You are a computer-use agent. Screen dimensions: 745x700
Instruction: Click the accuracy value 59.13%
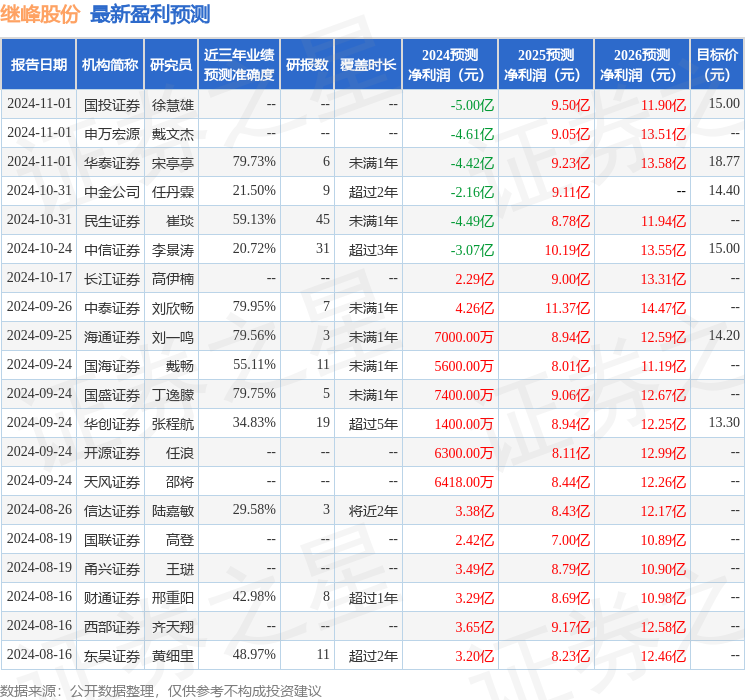click(x=254, y=220)
